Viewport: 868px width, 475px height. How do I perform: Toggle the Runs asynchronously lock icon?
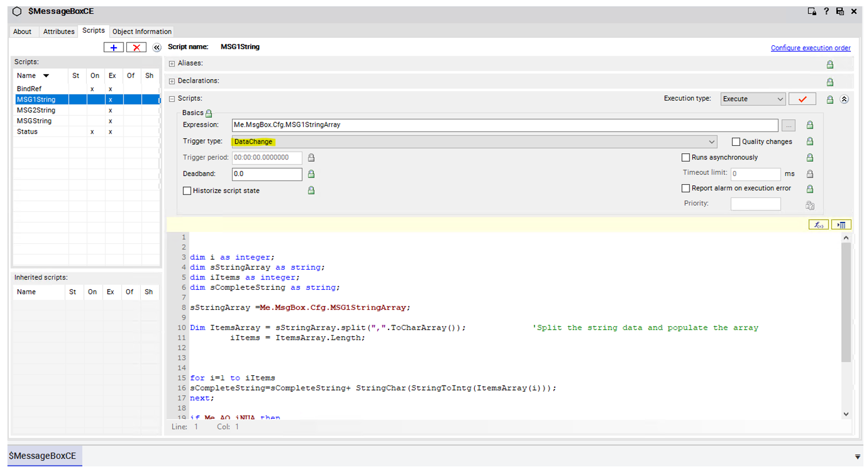(x=809, y=157)
